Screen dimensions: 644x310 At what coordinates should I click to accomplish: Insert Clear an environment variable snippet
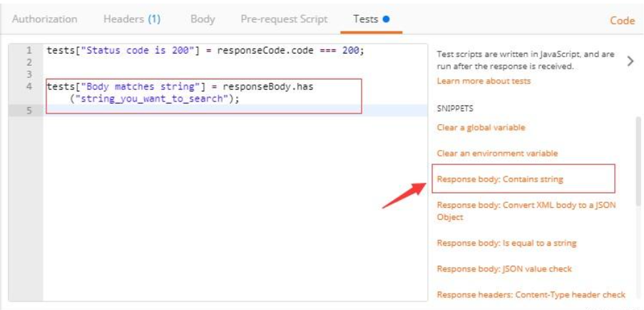pyautogui.click(x=497, y=154)
